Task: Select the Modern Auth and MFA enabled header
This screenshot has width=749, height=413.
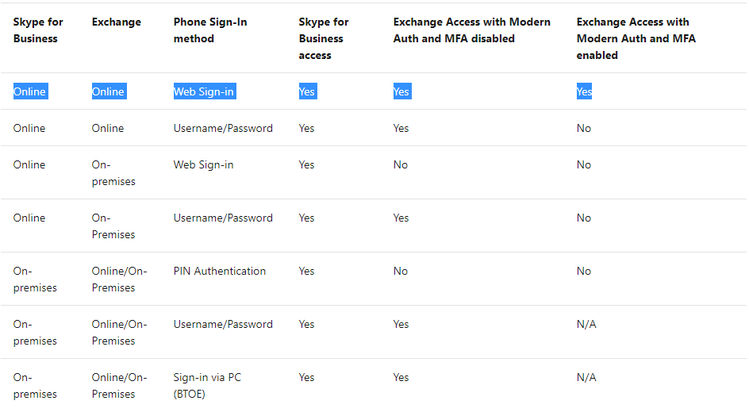Action: pos(636,39)
